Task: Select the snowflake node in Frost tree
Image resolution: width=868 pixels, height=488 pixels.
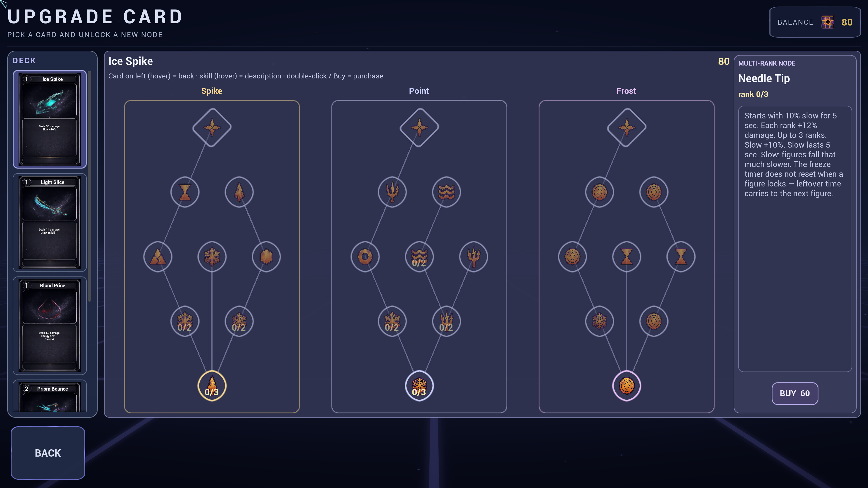Action: 599,321
